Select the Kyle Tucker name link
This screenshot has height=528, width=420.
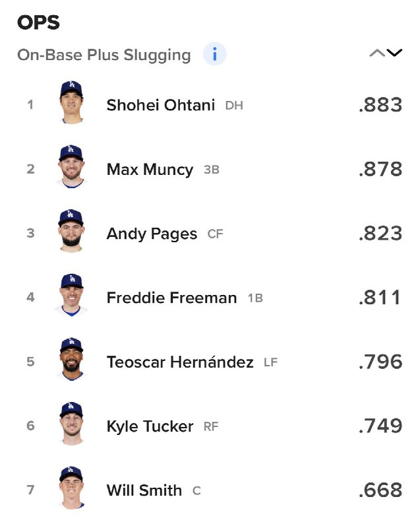click(x=150, y=426)
